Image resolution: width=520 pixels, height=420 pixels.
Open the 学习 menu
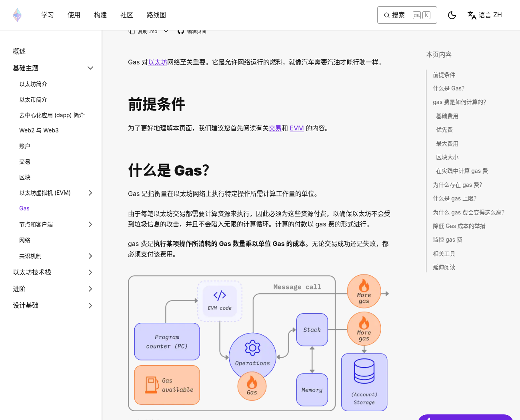tap(48, 15)
